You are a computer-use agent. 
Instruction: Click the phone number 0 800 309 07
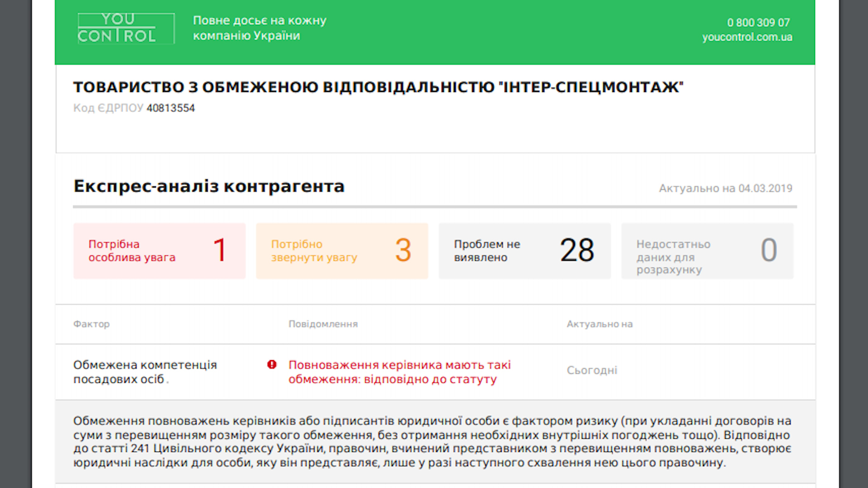coord(758,23)
